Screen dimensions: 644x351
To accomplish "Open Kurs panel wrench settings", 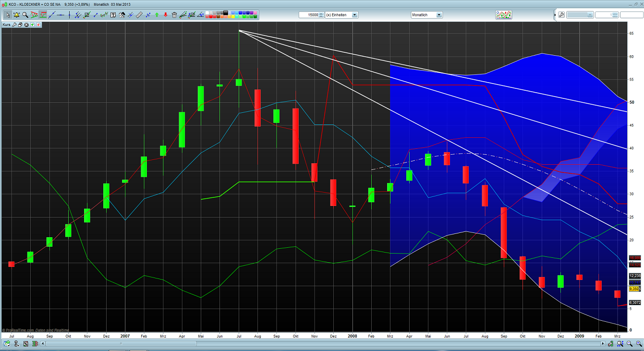I will click(15, 24).
